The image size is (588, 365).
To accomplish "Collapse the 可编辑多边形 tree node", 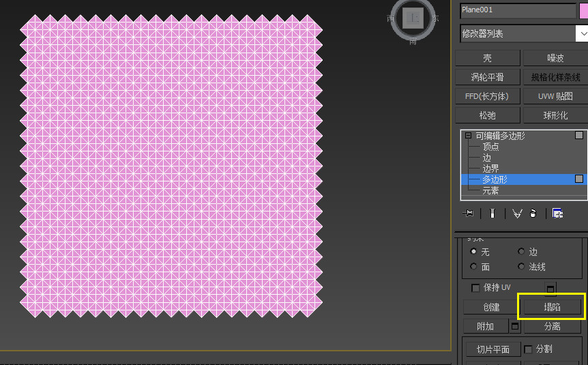I will pos(468,135).
